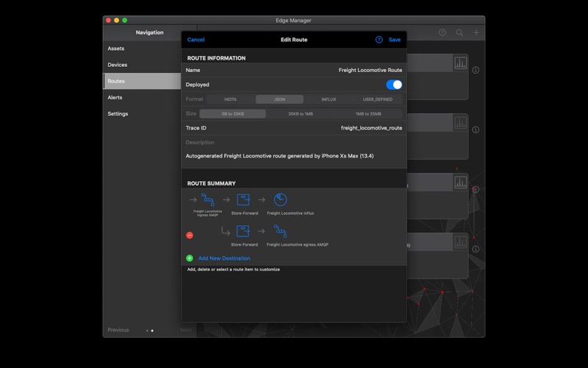Open help icon in Edit Route header
Image resolution: width=588 pixels, height=368 pixels.
tap(379, 40)
